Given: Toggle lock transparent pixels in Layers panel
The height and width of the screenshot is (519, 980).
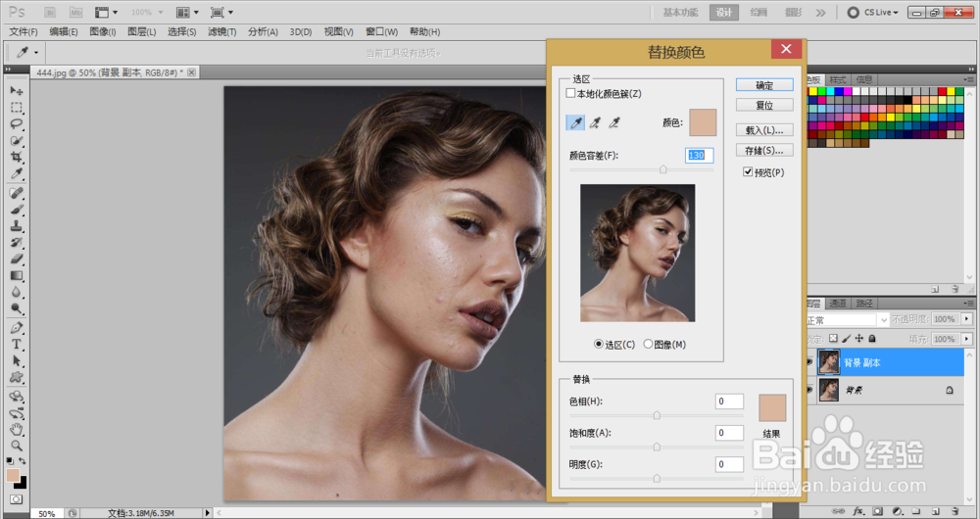Looking at the screenshot, I should 833,339.
